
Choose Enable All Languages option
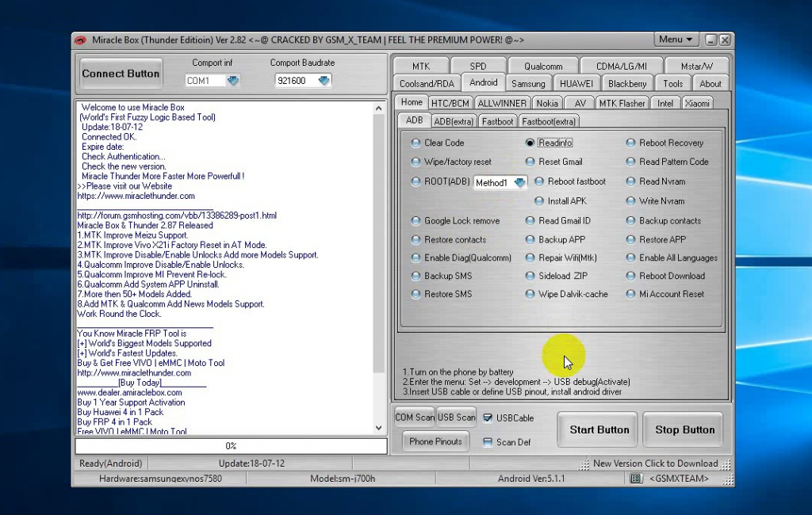click(x=630, y=257)
